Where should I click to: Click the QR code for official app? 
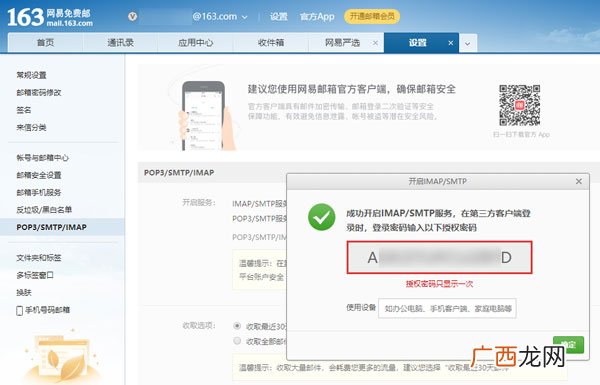click(519, 106)
